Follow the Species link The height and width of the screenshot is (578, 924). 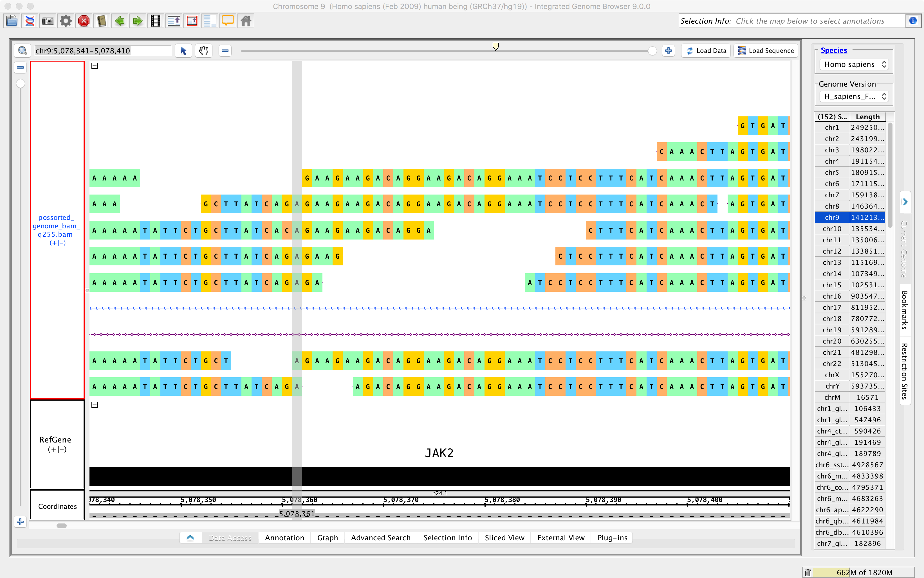coord(834,50)
